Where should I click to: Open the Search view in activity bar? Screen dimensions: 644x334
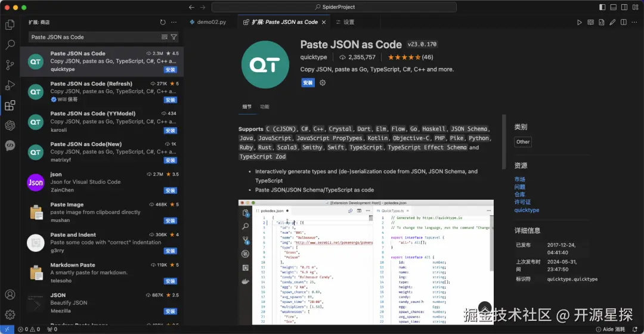click(x=10, y=44)
